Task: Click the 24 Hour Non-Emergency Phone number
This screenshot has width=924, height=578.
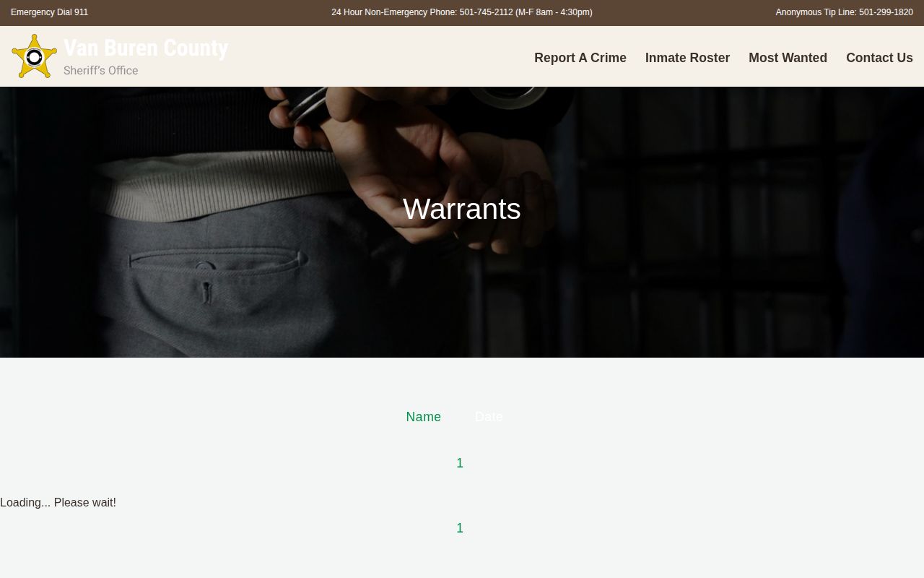Action: 462,12
